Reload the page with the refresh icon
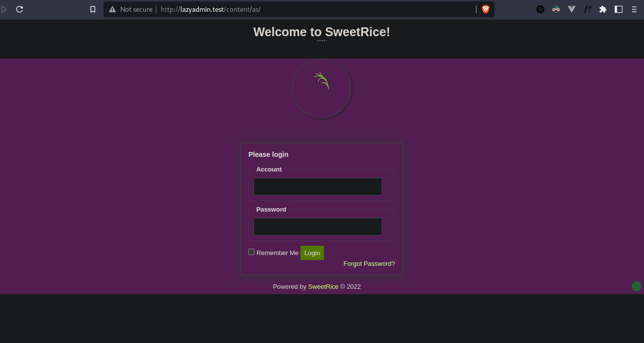Screen dimensions: 644x343 tap(20, 9)
